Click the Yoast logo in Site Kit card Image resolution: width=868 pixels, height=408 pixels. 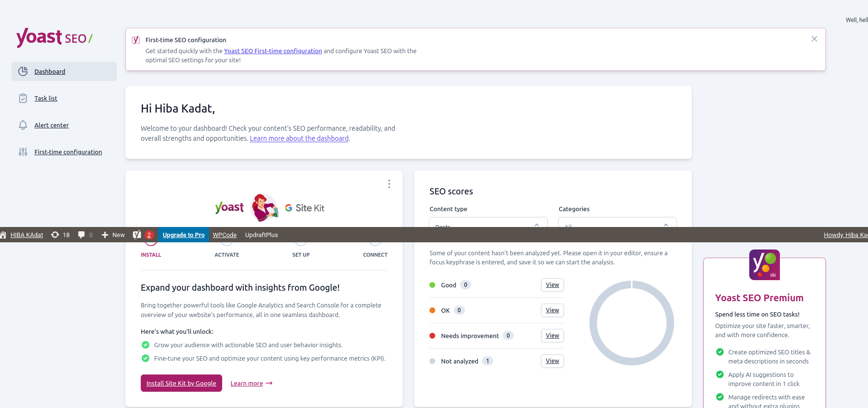click(229, 207)
